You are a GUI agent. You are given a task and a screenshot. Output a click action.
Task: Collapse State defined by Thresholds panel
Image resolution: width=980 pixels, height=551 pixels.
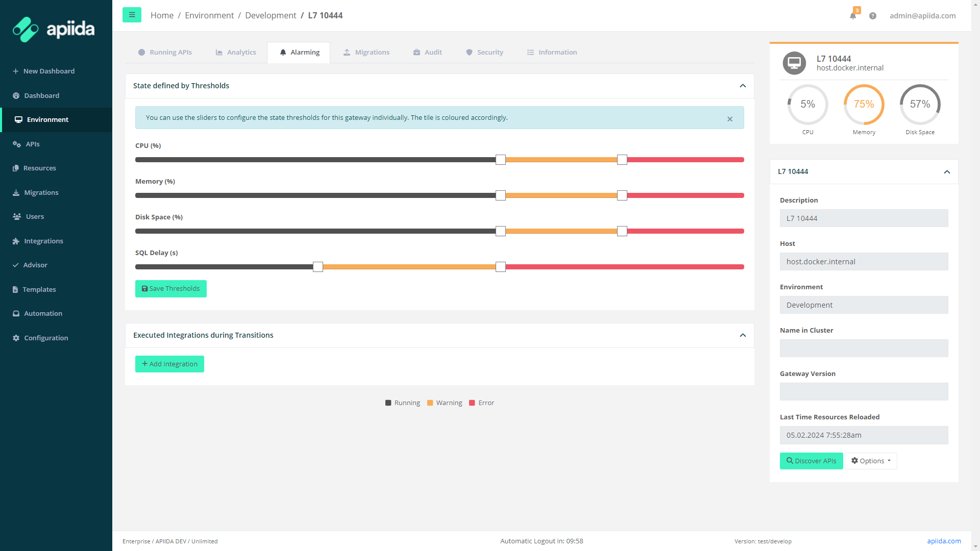pyautogui.click(x=743, y=86)
